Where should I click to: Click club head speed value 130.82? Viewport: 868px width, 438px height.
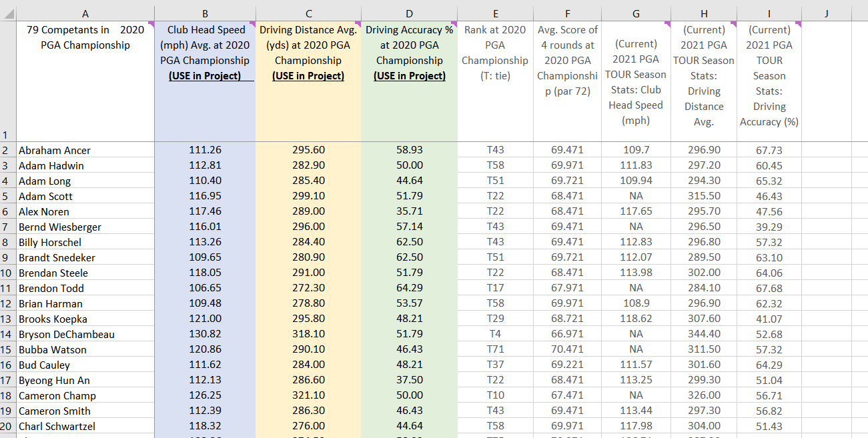click(x=205, y=334)
